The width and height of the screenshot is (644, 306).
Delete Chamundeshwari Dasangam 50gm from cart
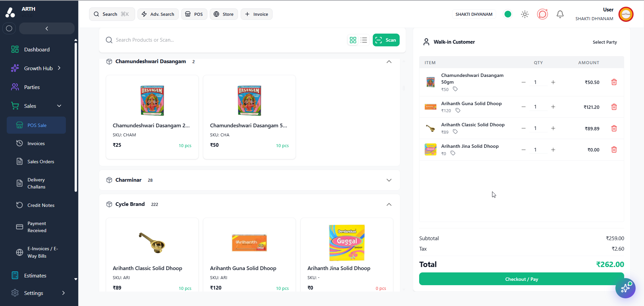coord(614,82)
